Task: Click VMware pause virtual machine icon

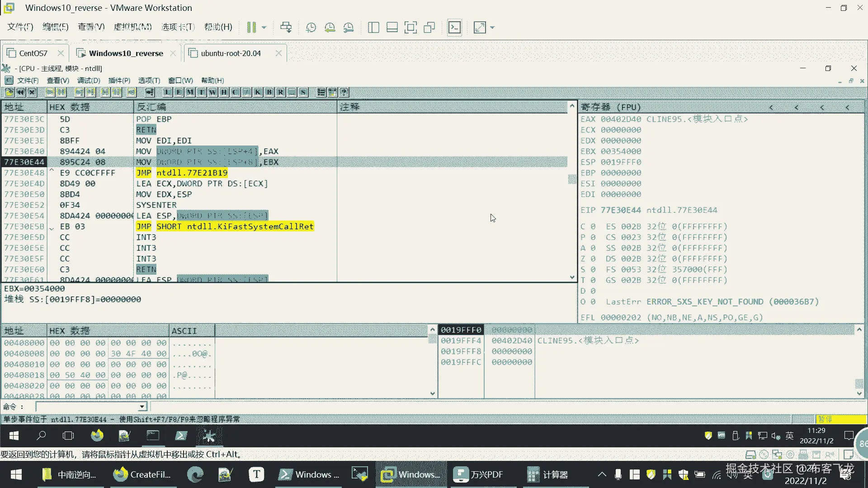Action: point(251,28)
